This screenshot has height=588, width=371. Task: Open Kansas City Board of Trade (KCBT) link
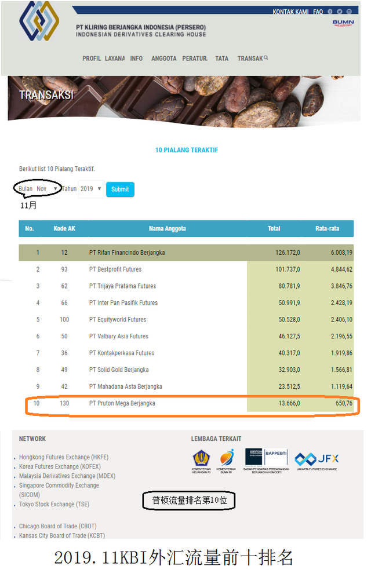click(62, 535)
